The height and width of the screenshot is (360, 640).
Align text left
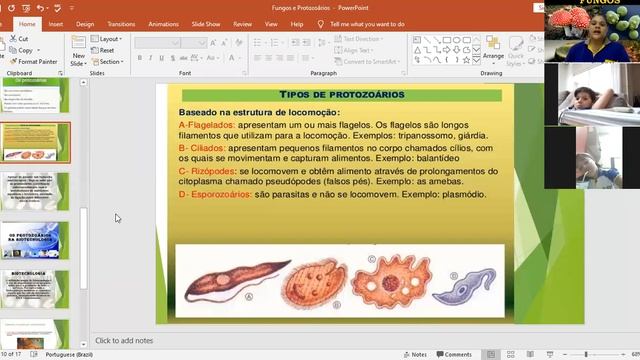pos(258,58)
